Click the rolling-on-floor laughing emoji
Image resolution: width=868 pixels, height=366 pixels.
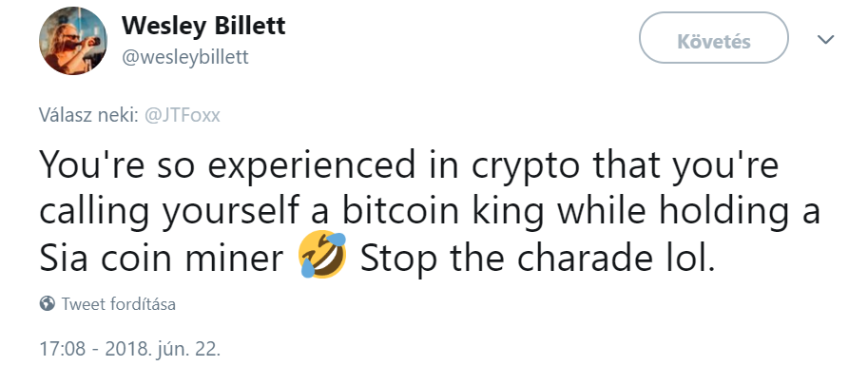(x=321, y=256)
